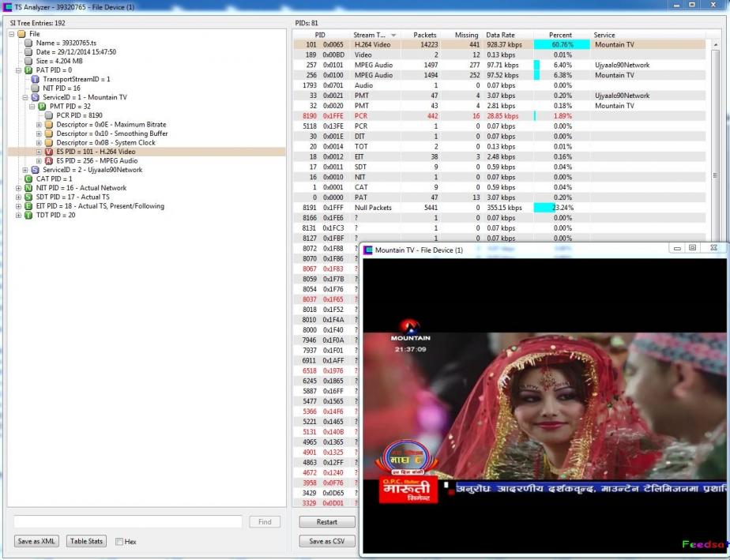Click the CAT PID = 1 icon
730x560 pixels.
[28, 179]
